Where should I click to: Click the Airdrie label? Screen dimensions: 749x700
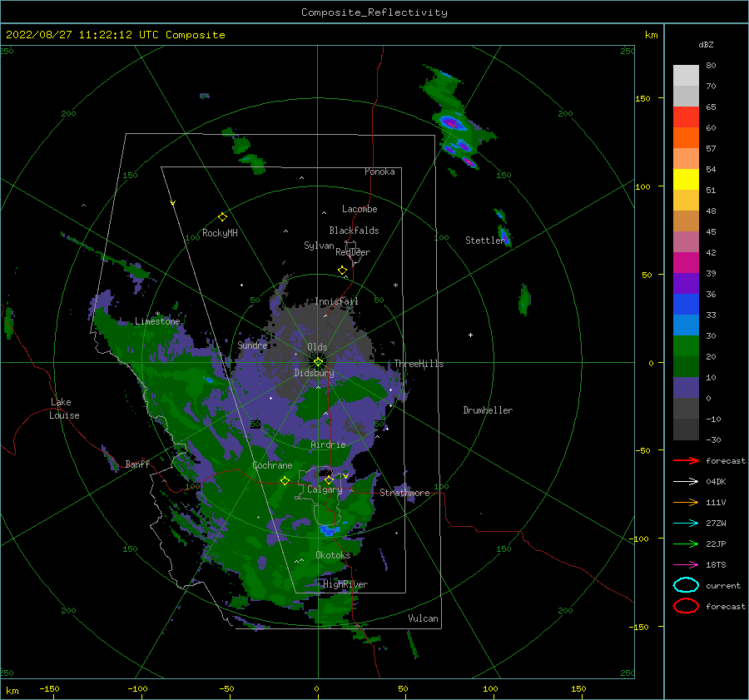click(328, 444)
